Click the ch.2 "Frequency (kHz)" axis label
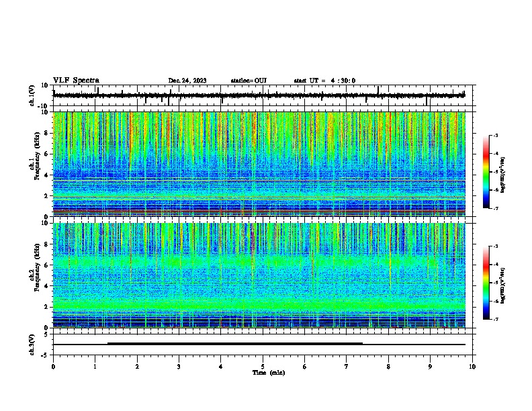Image resolution: width=532 pixels, height=411 pixels. tap(38, 267)
